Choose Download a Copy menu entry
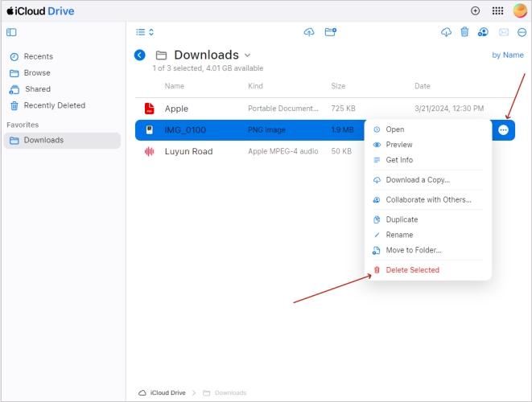Image resolution: width=532 pixels, height=402 pixels. pyautogui.click(x=417, y=180)
